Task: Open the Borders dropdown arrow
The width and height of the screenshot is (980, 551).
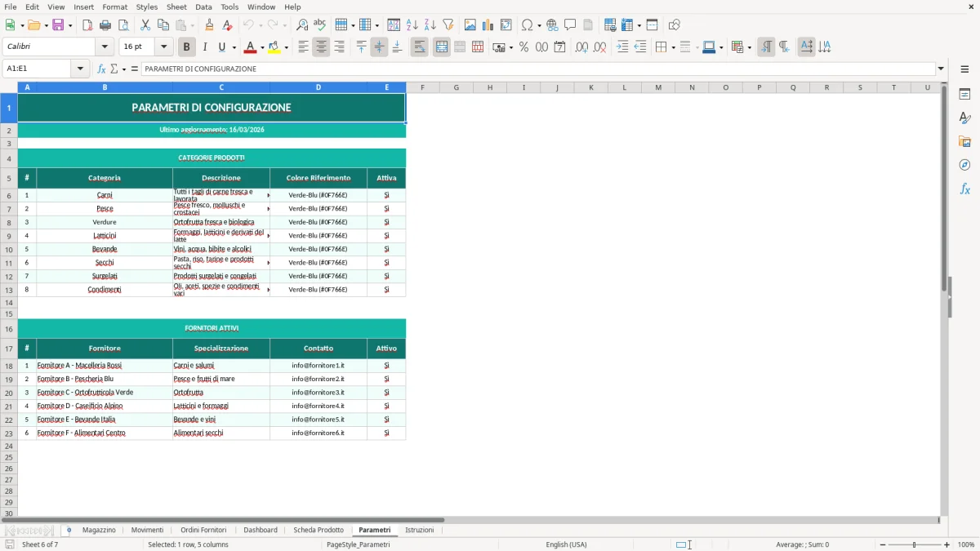Action: pyautogui.click(x=672, y=47)
